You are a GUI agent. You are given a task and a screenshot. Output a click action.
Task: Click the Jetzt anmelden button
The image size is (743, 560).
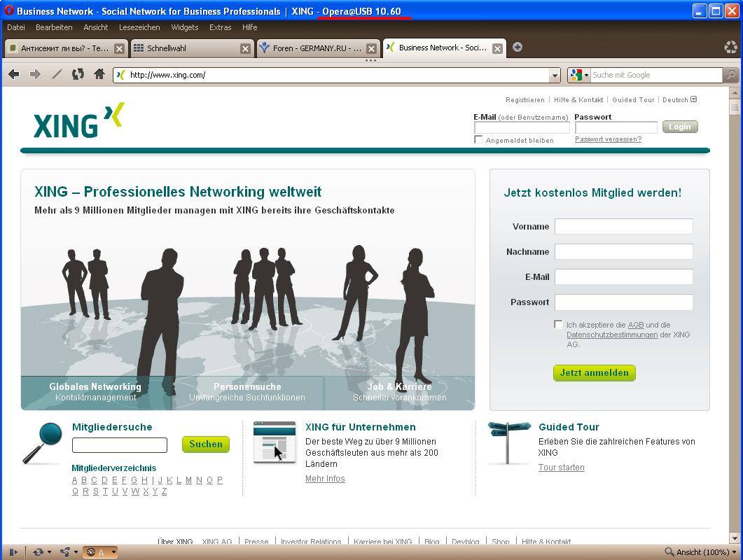[595, 373]
